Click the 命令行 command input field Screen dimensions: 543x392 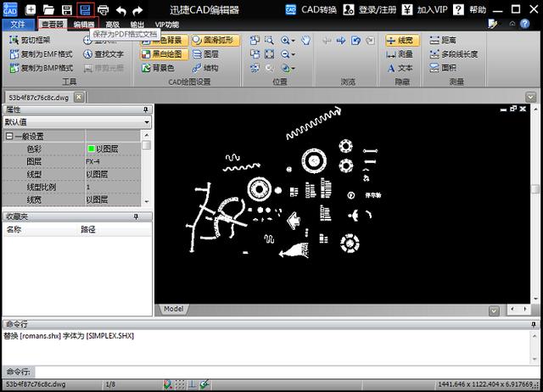point(287,372)
